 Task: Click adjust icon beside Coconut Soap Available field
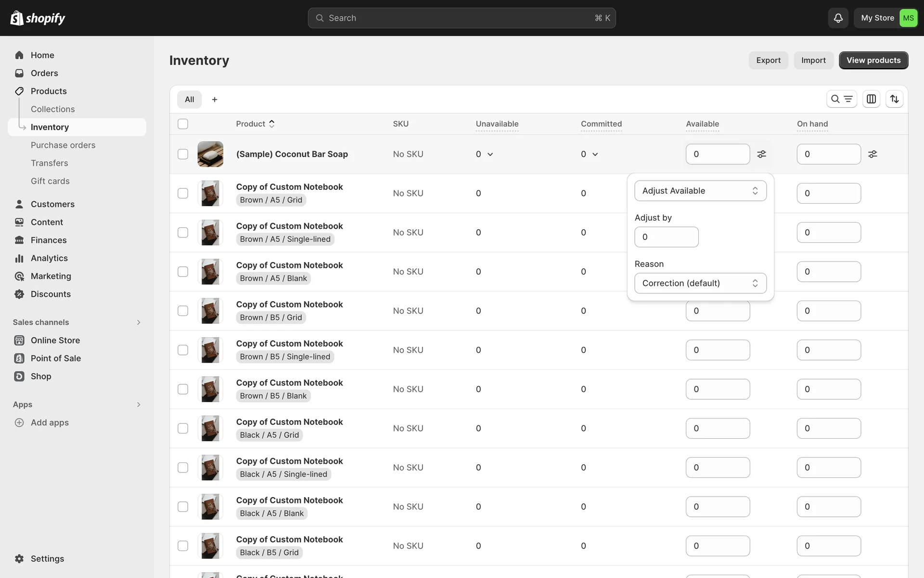[x=761, y=154]
